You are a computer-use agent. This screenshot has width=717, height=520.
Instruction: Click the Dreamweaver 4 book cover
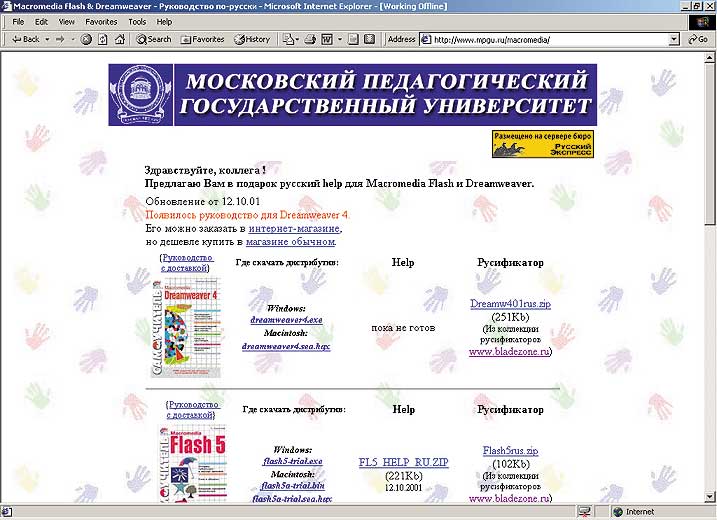[186, 327]
